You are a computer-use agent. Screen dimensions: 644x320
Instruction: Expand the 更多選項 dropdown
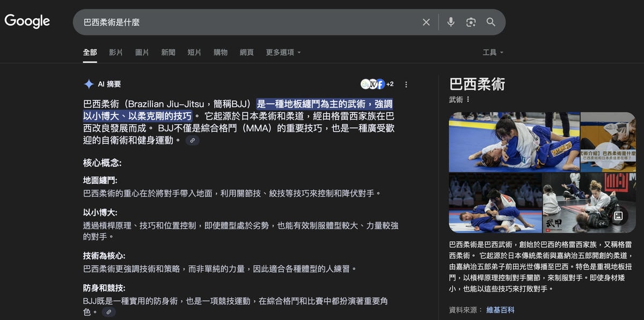tap(283, 53)
